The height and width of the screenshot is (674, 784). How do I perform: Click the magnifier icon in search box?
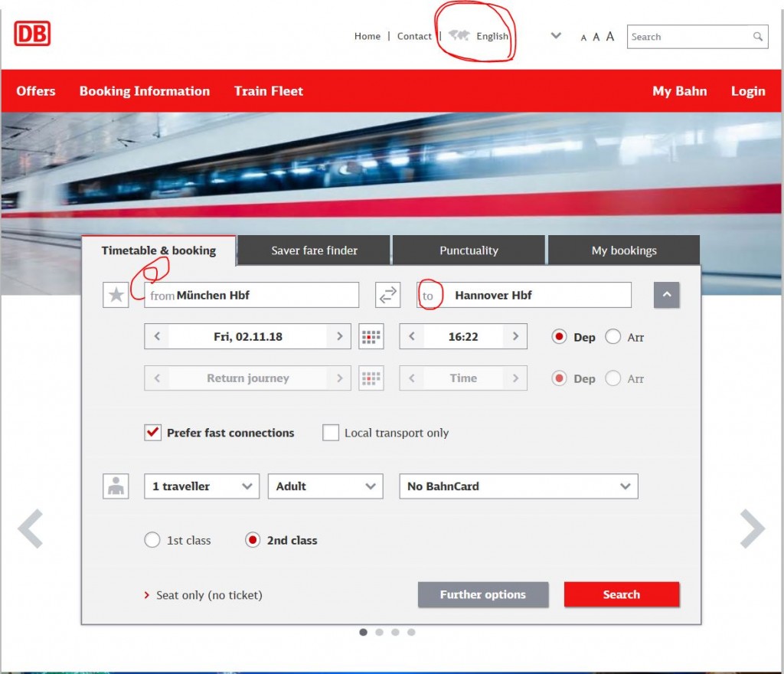757,37
